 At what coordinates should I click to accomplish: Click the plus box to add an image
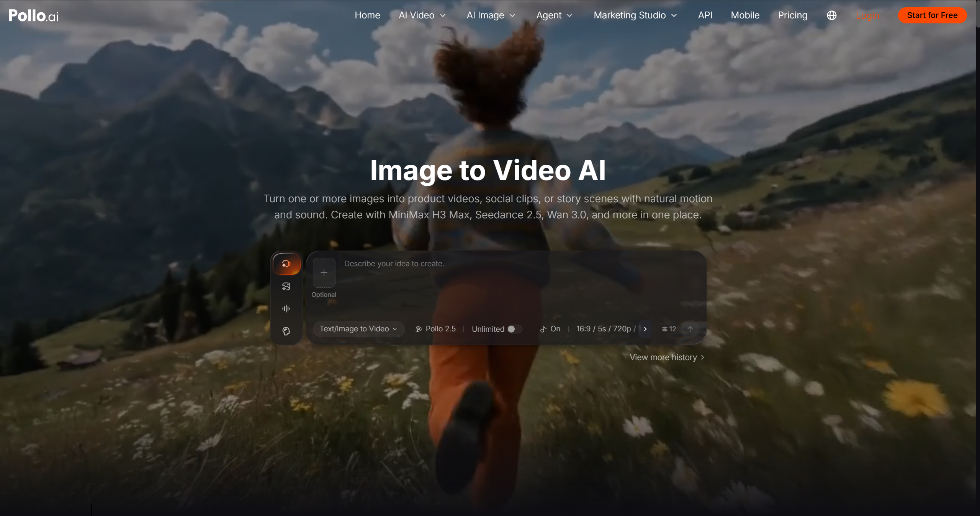(x=324, y=273)
